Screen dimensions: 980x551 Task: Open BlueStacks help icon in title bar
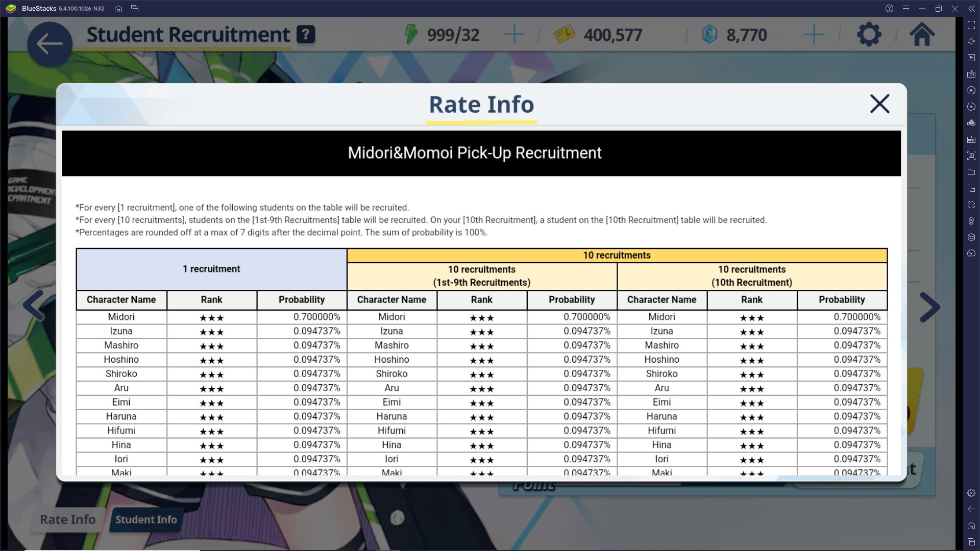(x=889, y=9)
